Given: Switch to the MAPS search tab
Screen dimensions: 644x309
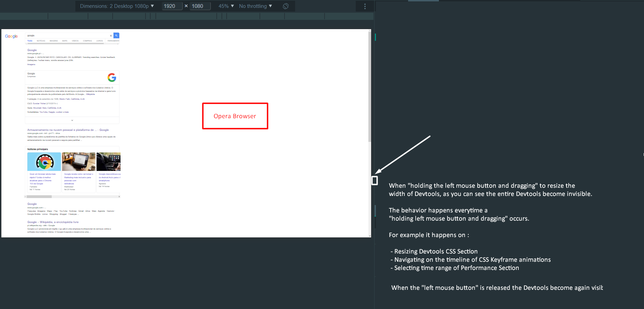Looking at the screenshot, I should pyautogui.click(x=65, y=41).
